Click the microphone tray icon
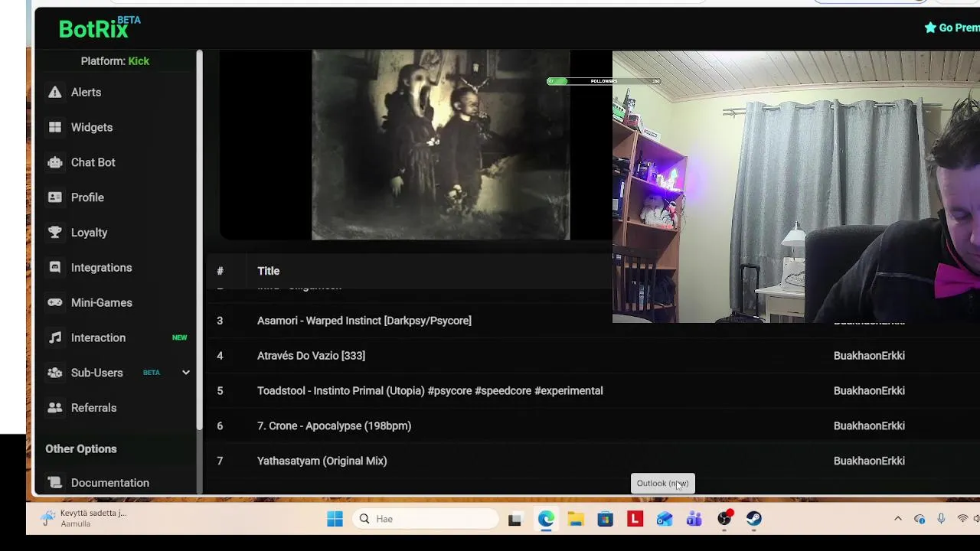This screenshot has width=980, height=551. [x=941, y=519]
